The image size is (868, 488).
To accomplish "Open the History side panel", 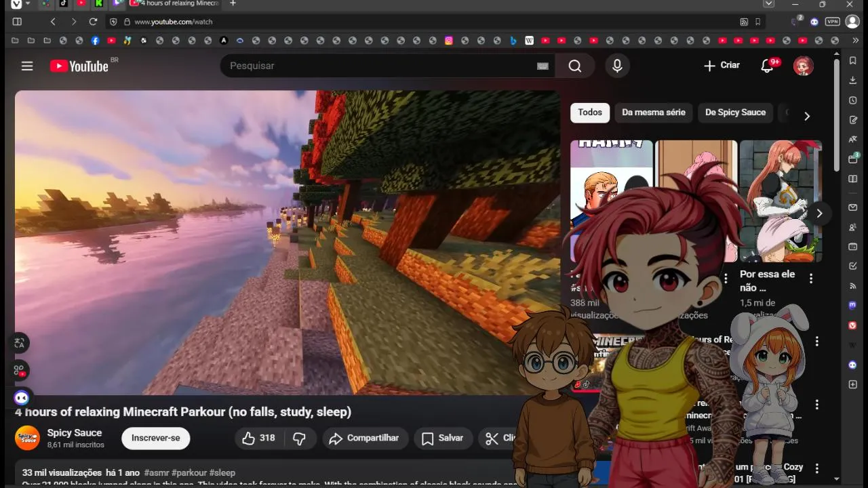I will pyautogui.click(x=853, y=100).
